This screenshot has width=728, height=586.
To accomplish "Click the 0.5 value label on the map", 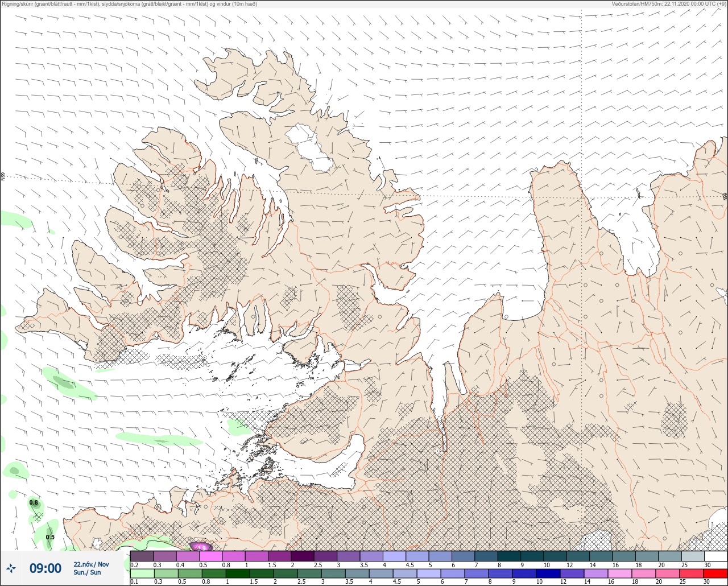I will point(50,537).
